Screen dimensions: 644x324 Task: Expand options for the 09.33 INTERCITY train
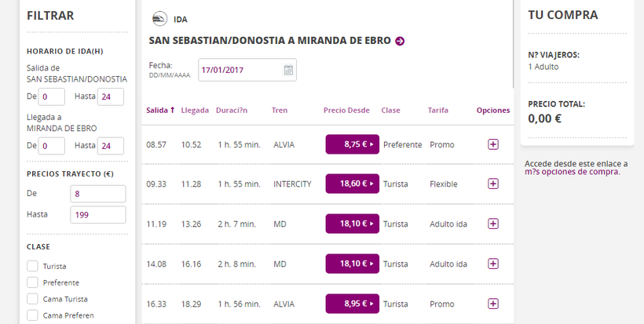click(x=493, y=184)
